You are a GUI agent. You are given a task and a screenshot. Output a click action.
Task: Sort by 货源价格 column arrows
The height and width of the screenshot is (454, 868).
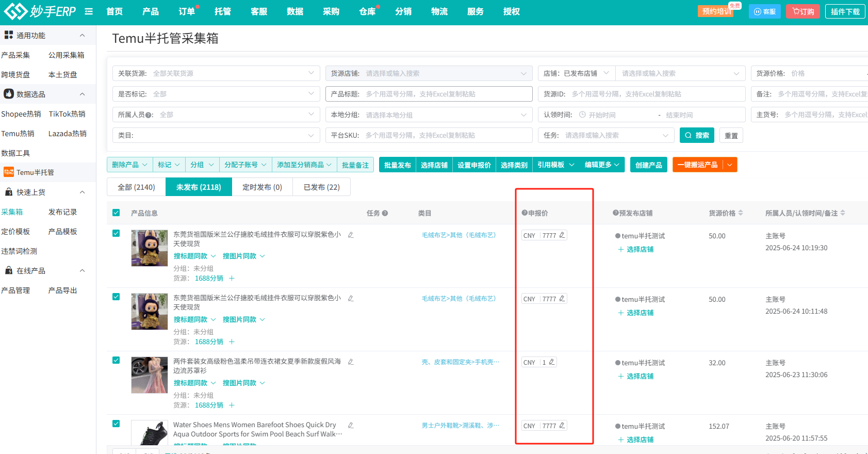pos(741,213)
